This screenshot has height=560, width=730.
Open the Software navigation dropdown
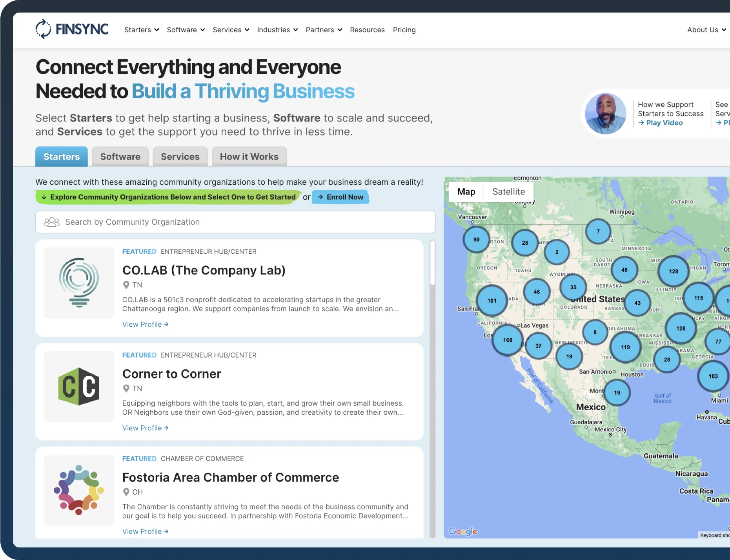[x=186, y=30]
